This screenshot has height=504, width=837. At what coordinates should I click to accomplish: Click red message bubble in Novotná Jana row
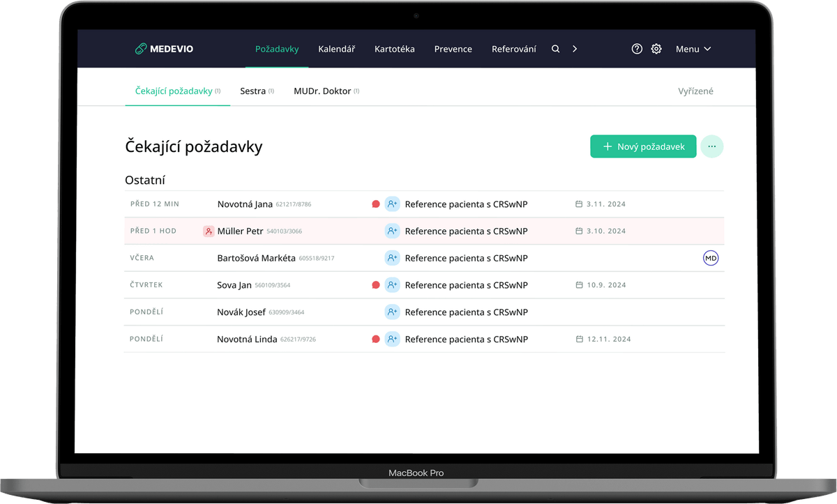(x=376, y=204)
